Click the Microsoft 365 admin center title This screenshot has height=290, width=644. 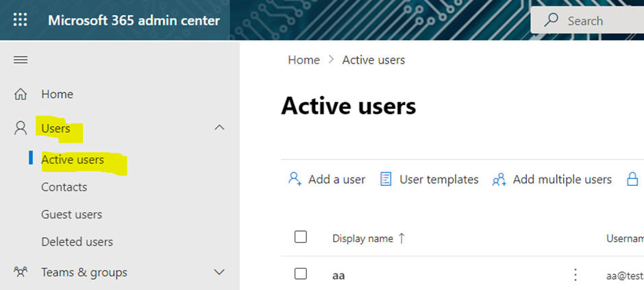(134, 21)
